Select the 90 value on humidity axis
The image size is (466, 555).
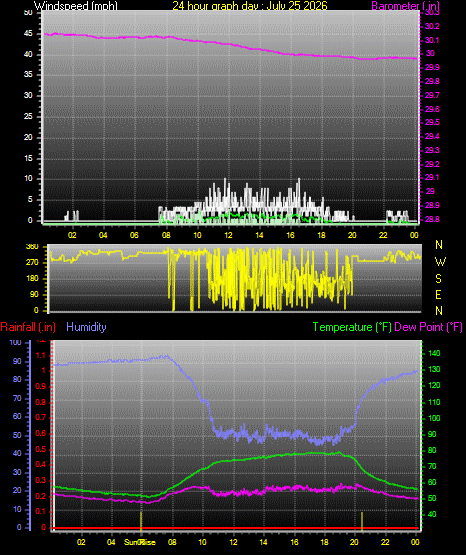coord(17,361)
